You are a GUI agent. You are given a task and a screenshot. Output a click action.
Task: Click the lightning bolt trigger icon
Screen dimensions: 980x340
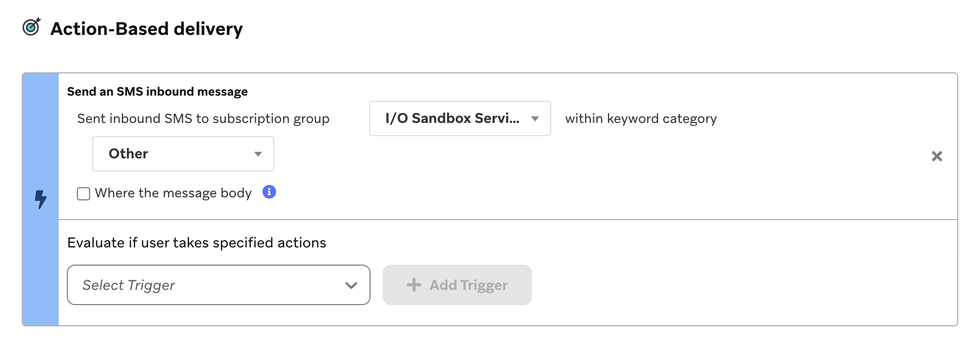(40, 199)
